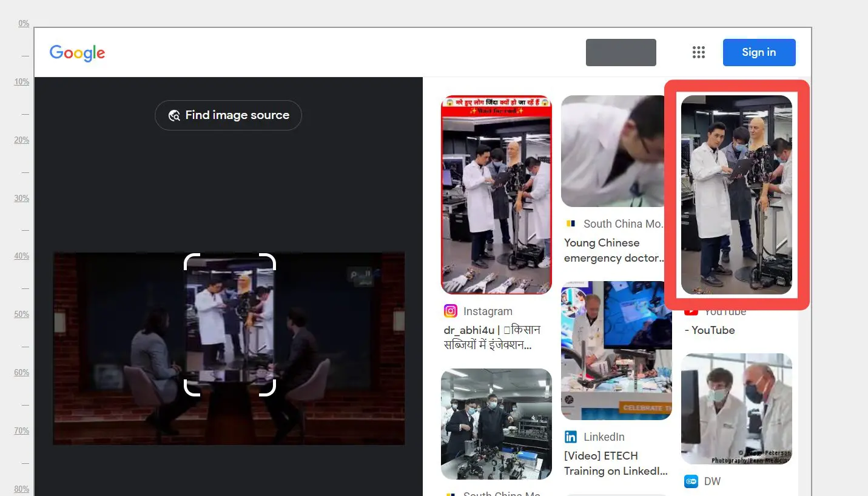Click the LinkedIn source label
The image size is (868, 496).
click(604, 437)
